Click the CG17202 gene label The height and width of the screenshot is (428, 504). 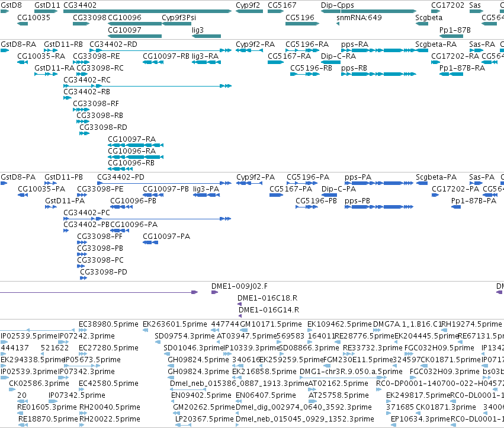[447, 5]
